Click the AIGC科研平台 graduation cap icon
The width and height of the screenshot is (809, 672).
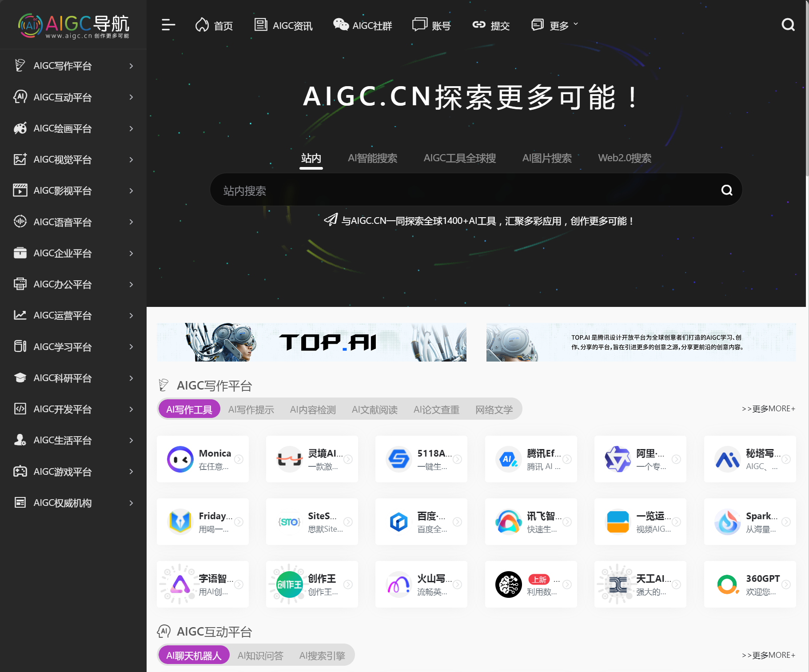[20, 378]
